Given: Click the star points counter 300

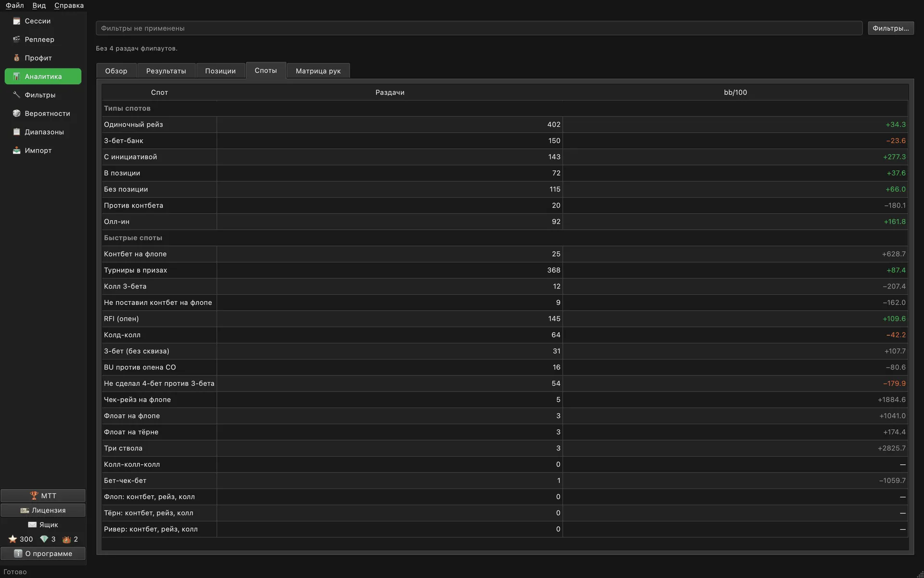Looking at the screenshot, I should 21,539.
